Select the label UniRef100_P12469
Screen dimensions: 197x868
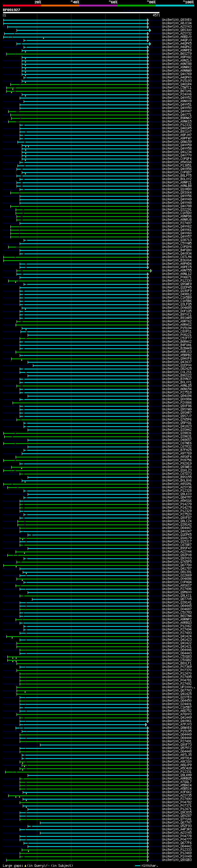[x=177, y=853]
